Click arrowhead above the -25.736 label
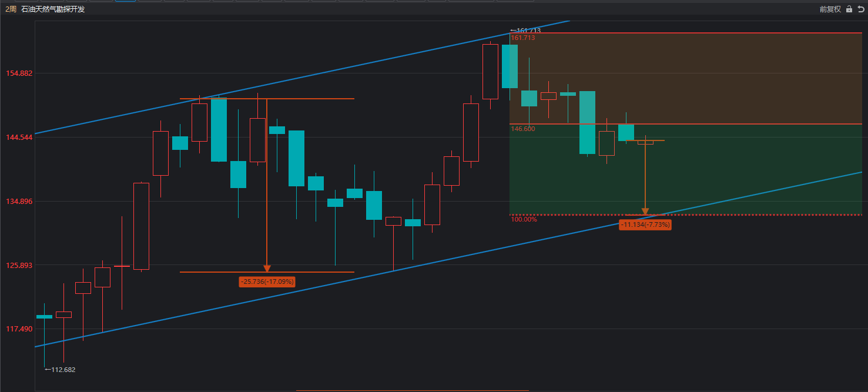Screen dimensions: 868x392 coord(267,269)
